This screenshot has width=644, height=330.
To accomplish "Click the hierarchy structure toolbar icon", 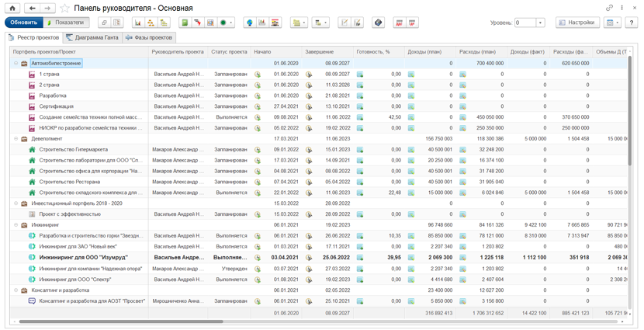I will coord(151,23).
